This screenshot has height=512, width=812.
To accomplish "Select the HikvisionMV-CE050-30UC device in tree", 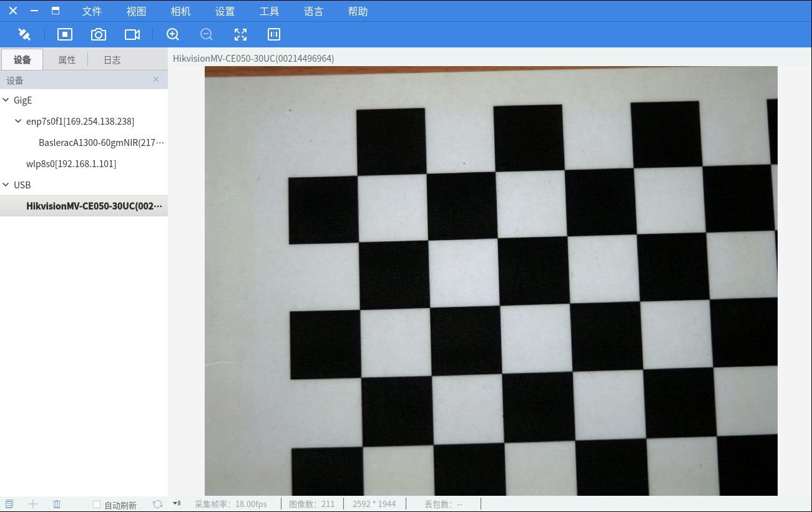I will [84, 206].
